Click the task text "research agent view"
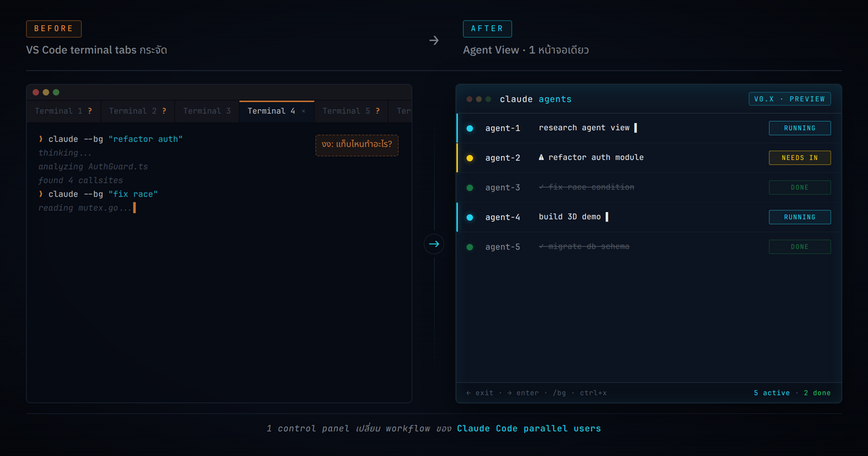The height and width of the screenshot is (456, 868). [584, 128]
